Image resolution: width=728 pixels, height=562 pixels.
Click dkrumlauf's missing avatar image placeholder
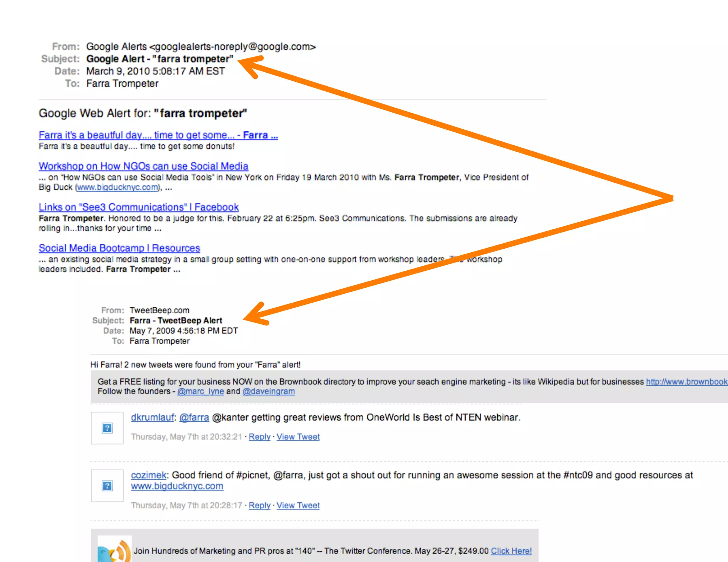(107, 428)
